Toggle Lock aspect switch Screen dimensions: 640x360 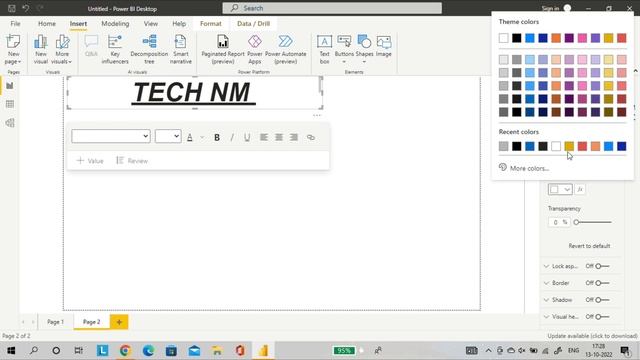(602, 266)
